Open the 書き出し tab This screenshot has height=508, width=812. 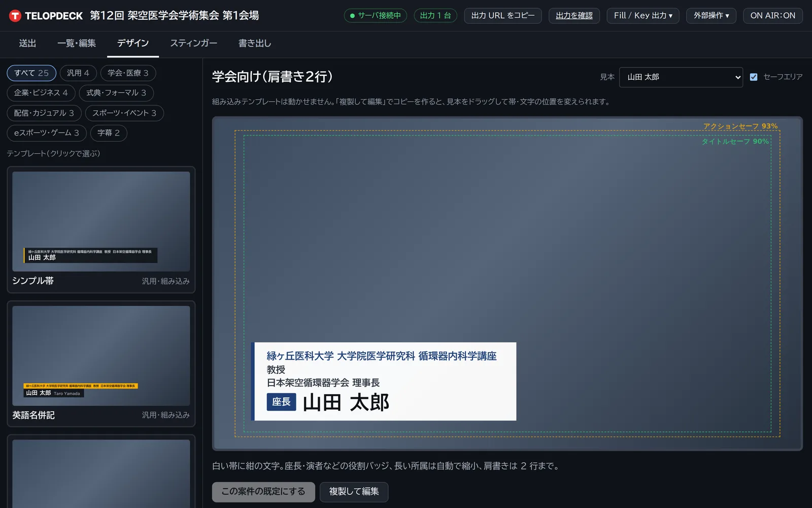(x=255, y=44)
